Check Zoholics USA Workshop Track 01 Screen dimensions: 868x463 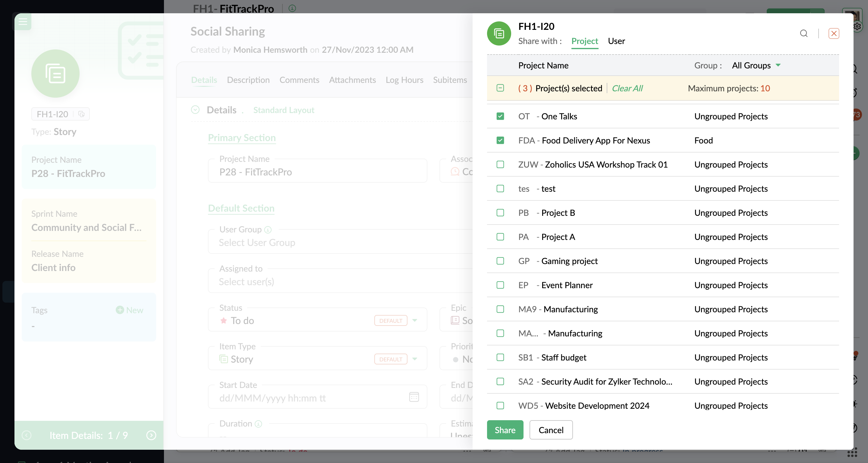[500, 165]
